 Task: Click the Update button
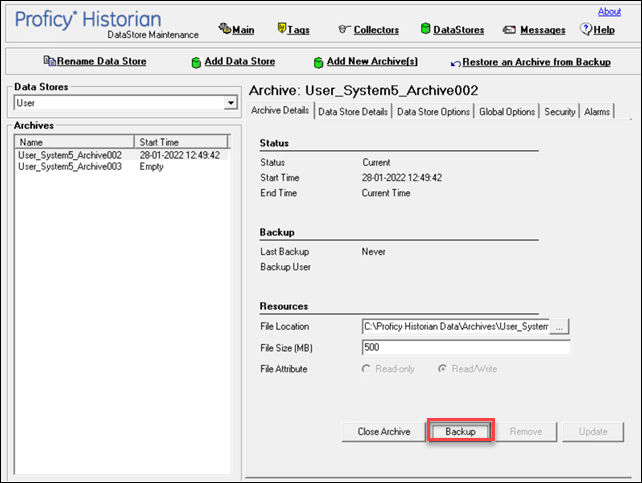(593, 431)
